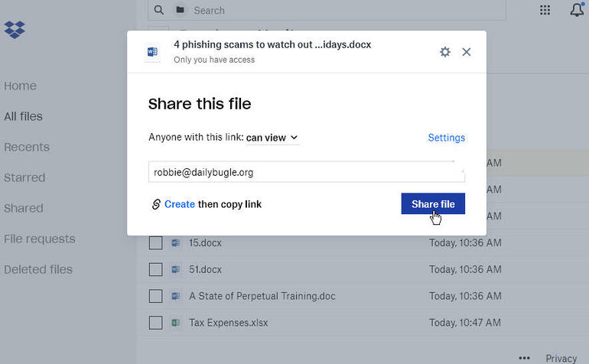The height and width of the screenshot is (364, 589).
Task: Close the share file dialog
Action: 467,52
